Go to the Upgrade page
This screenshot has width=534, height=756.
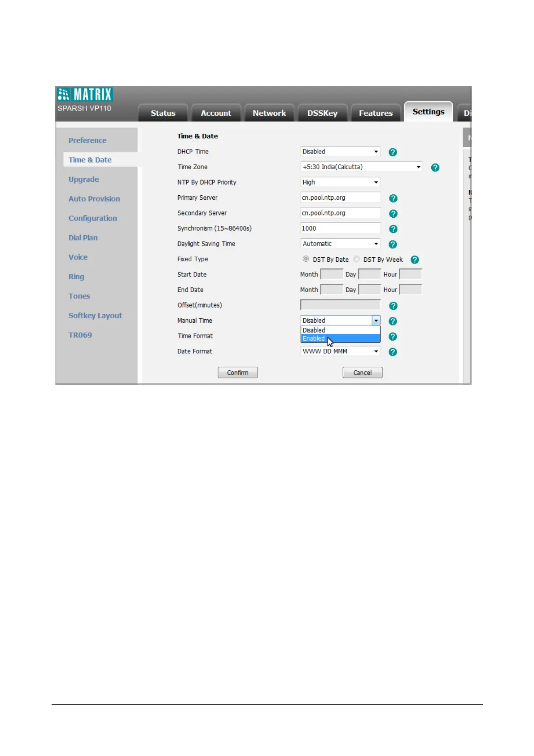pyautogui.click(x=83, y=180)
